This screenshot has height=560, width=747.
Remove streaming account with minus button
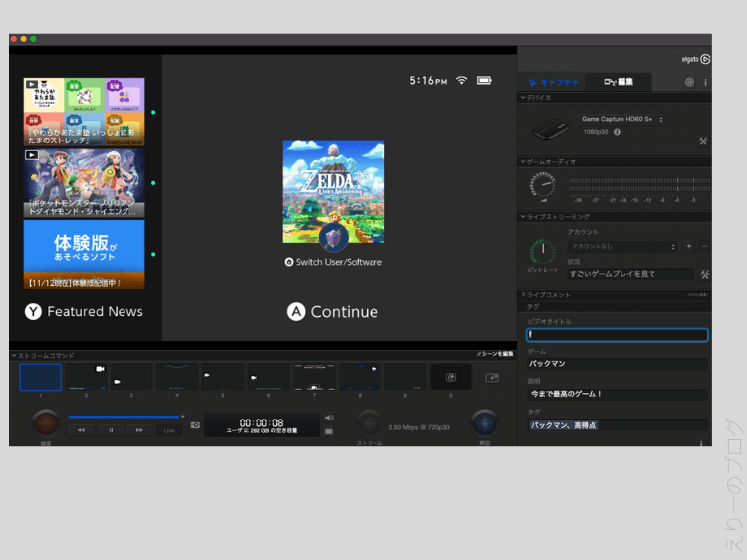[x=704, y=246]
